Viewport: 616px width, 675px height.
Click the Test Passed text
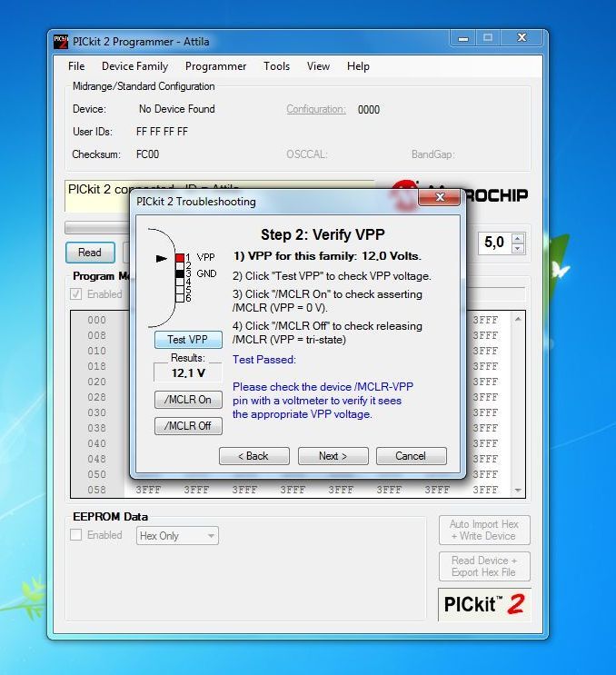tap(264, 360)
